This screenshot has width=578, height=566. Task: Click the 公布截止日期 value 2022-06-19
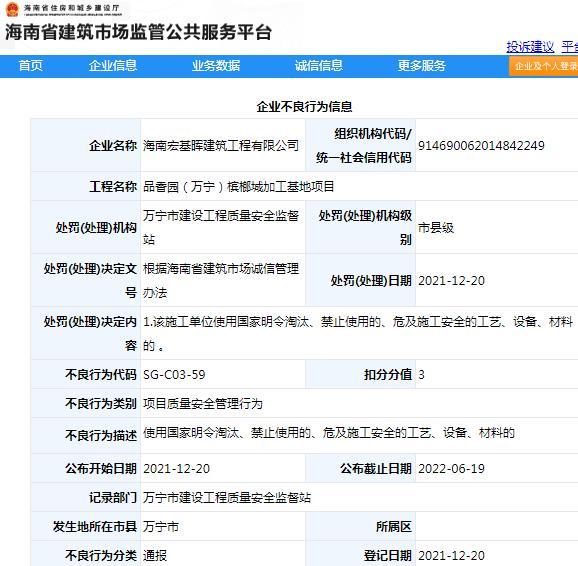(x=452, y=469)
